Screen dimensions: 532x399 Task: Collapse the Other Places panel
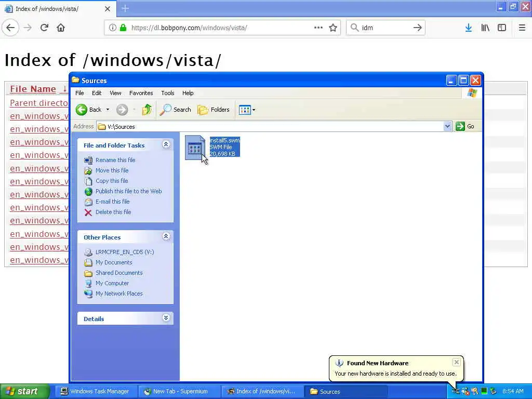(166, 236)
